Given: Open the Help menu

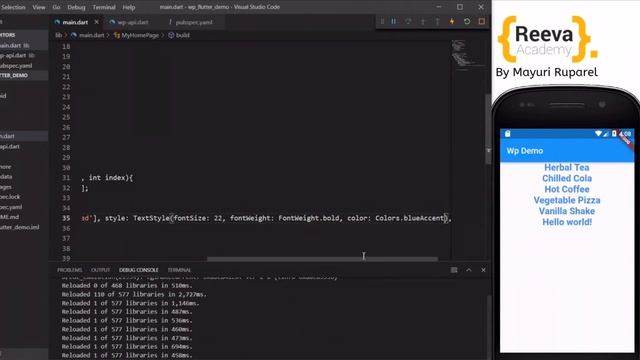Looking at the screenshot, I should 129,7.
